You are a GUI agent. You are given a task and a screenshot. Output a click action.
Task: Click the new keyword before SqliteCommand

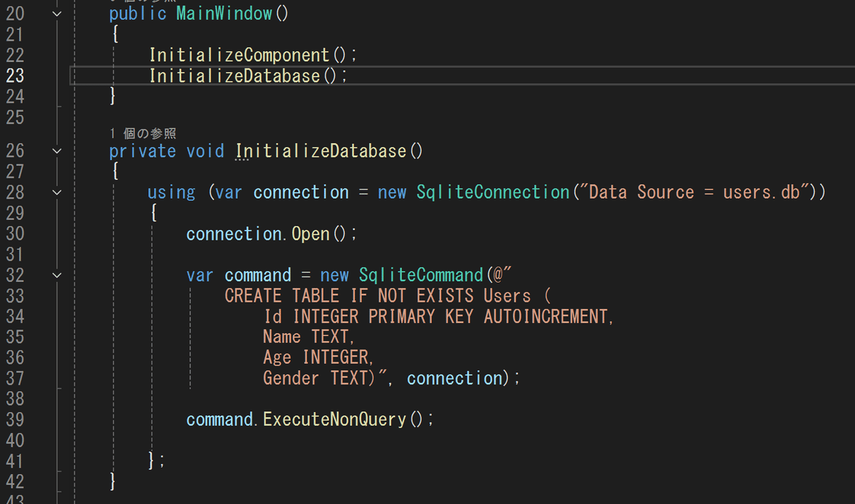point(334,275)
